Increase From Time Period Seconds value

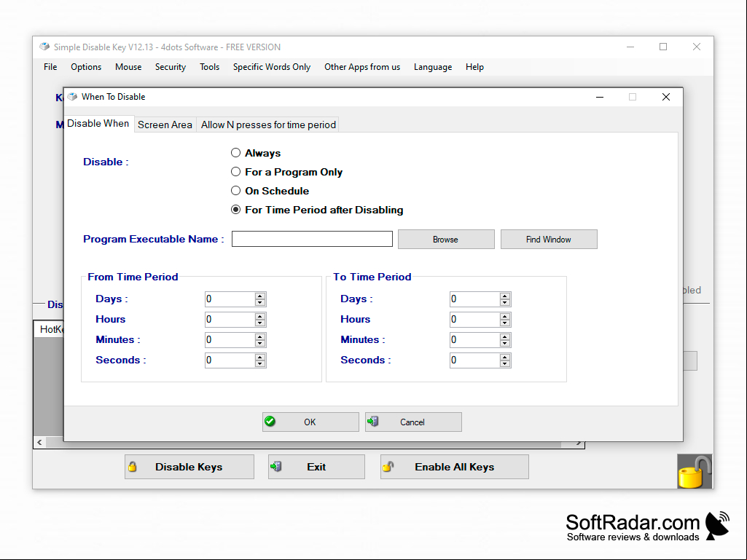pos(260,357)
